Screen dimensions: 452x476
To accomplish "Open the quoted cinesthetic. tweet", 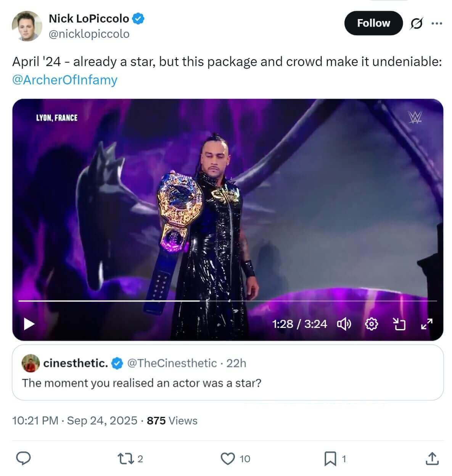I will pos(228,373).
